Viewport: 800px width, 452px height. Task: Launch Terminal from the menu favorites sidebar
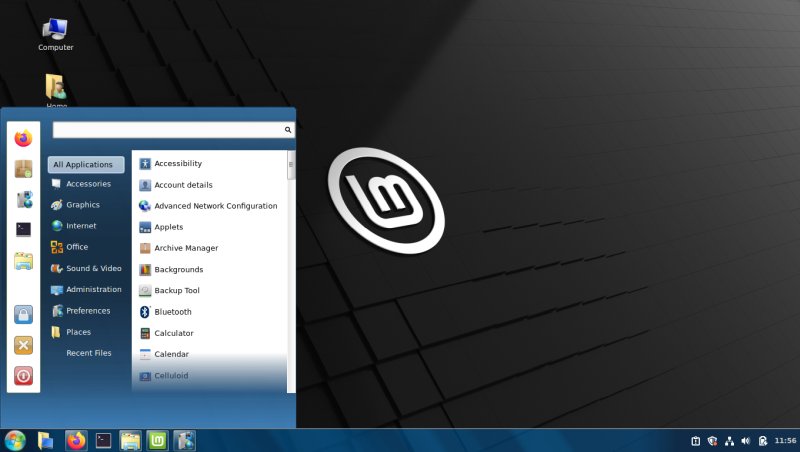(23, 230)
